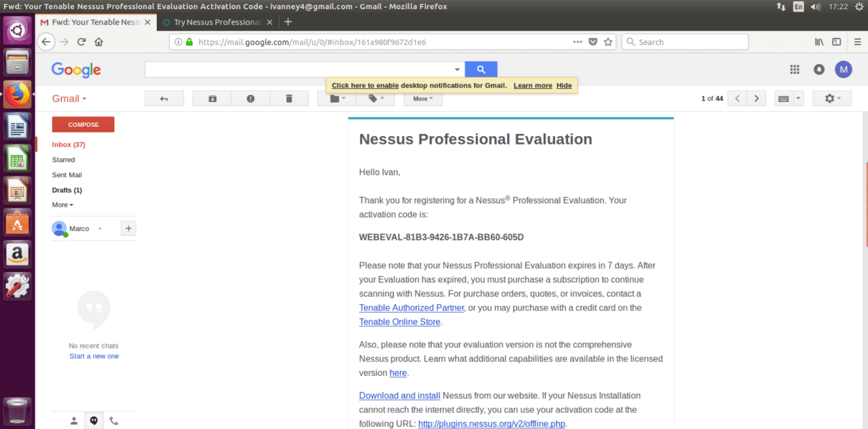The image size is (868, 429).
Task: Open Google account notifications bell
Action: click(x=819, y=69)
